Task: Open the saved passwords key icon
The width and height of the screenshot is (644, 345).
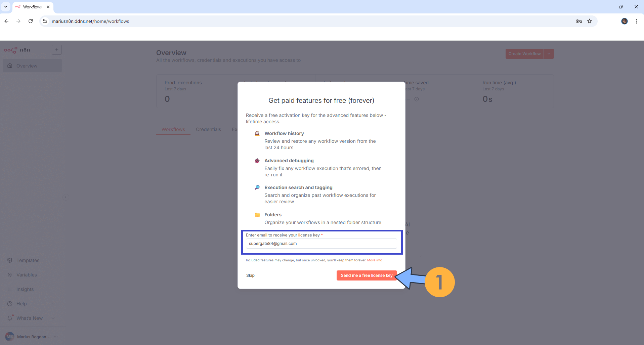Action: click(x=578, y=21)
